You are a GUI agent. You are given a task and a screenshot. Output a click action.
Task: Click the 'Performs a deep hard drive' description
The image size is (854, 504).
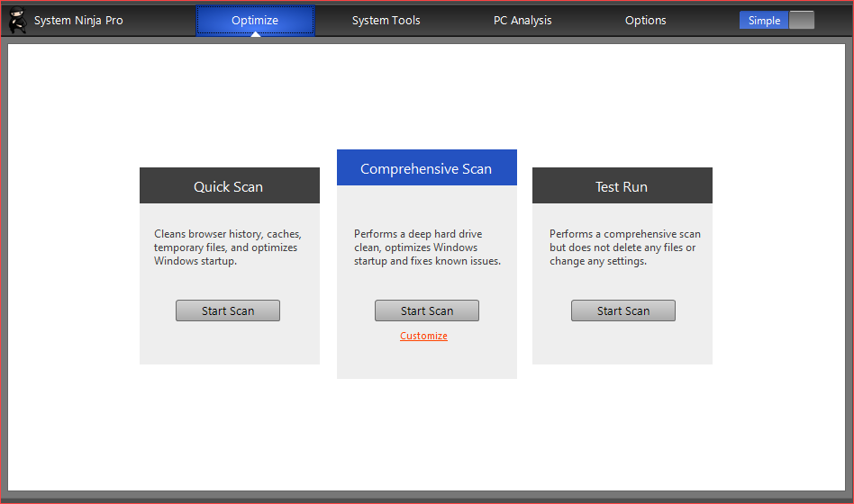coord(427,247)
